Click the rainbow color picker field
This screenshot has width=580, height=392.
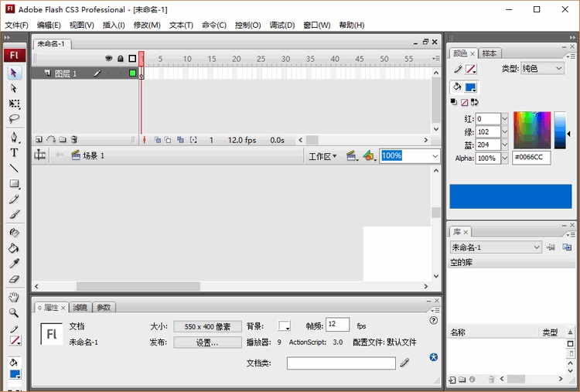[532, 131]
